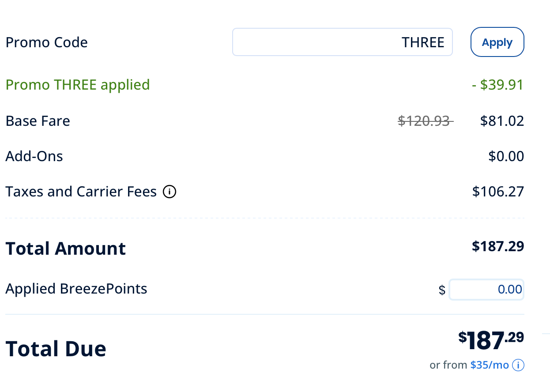Screen dimensions: 550x392
Task: Select the Add-Ons label
Action: 34,156
